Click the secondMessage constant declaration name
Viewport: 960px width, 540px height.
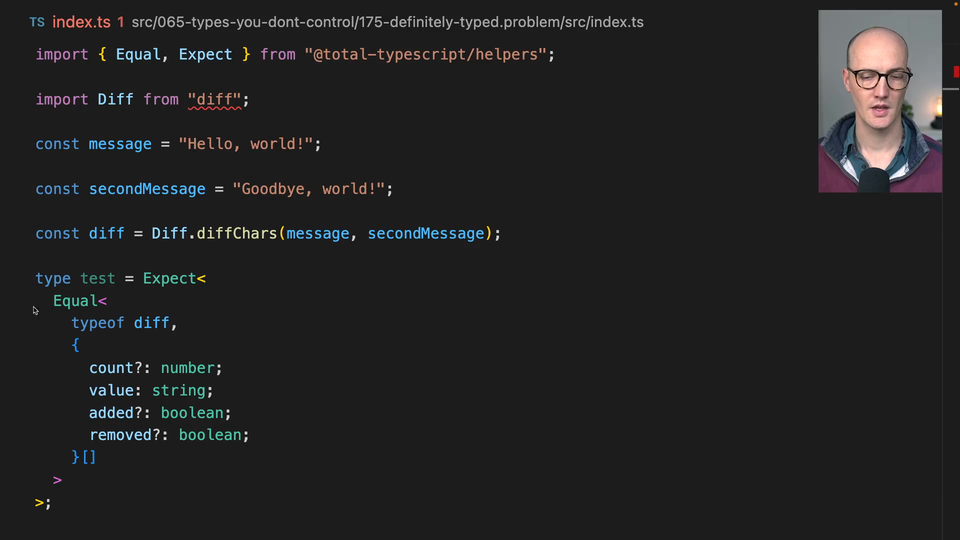click(147, 189)
